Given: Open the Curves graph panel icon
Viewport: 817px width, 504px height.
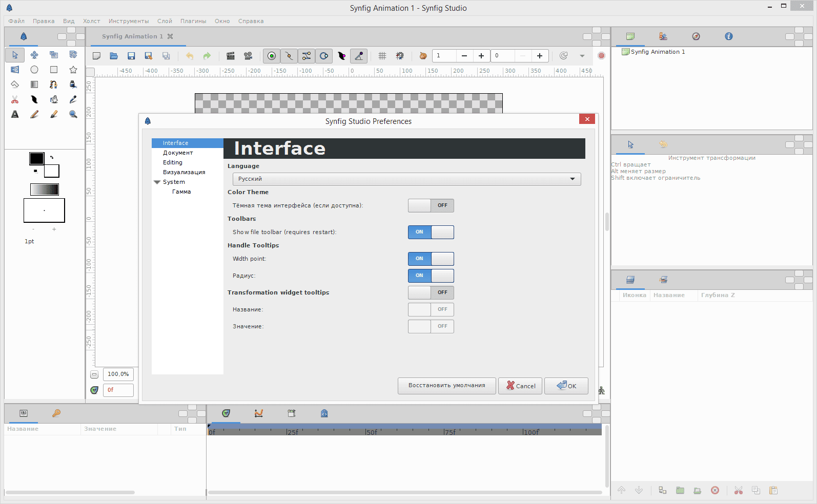Looking at the screenshot, I should [x=259, y=413].
